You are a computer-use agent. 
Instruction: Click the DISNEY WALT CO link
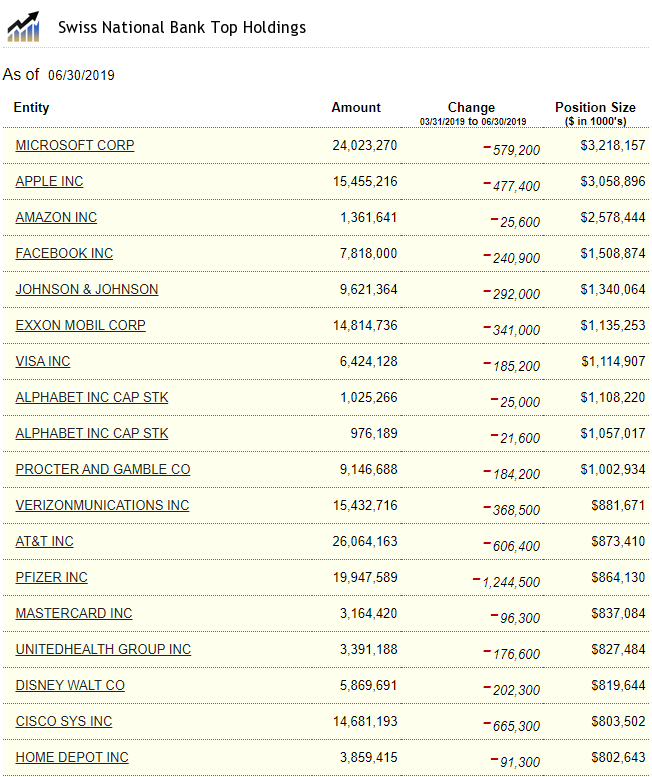70,685
